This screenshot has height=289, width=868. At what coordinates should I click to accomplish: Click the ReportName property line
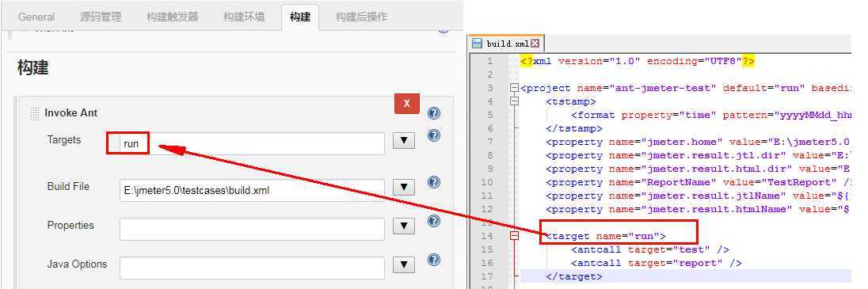click(699, 182)
